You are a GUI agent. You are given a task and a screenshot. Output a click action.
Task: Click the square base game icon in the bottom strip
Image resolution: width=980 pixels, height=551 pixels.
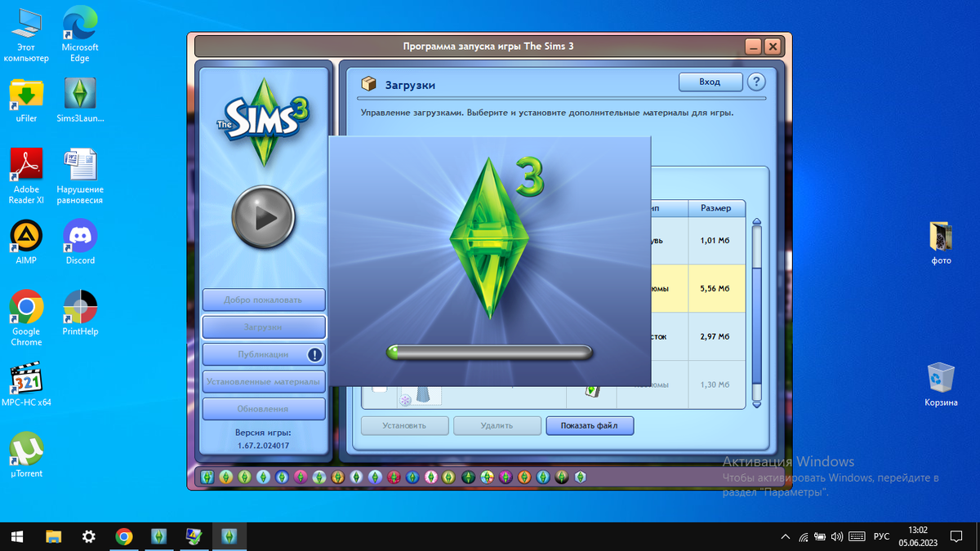click(x=207, y=477)
